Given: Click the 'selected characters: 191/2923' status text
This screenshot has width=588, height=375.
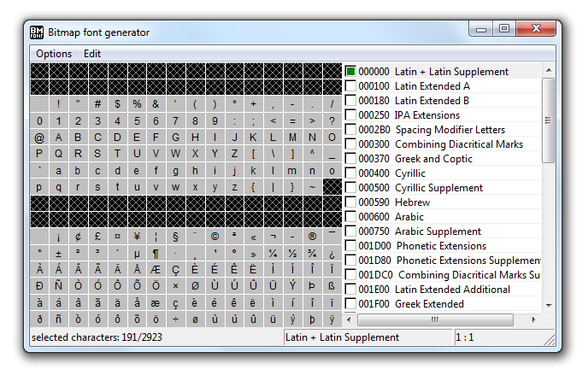Looking at the screenshot, I should [97, 337].
